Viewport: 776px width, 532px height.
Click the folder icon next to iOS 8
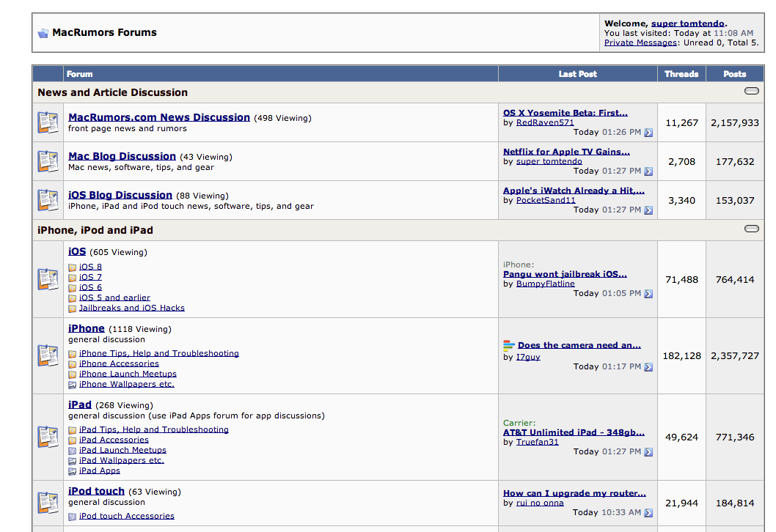pos(73,267)
